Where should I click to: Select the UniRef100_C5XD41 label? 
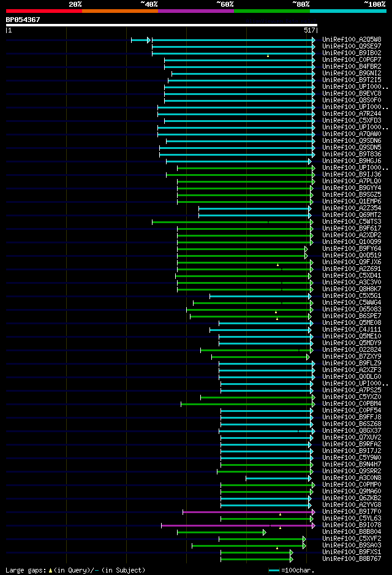point(352,275)
